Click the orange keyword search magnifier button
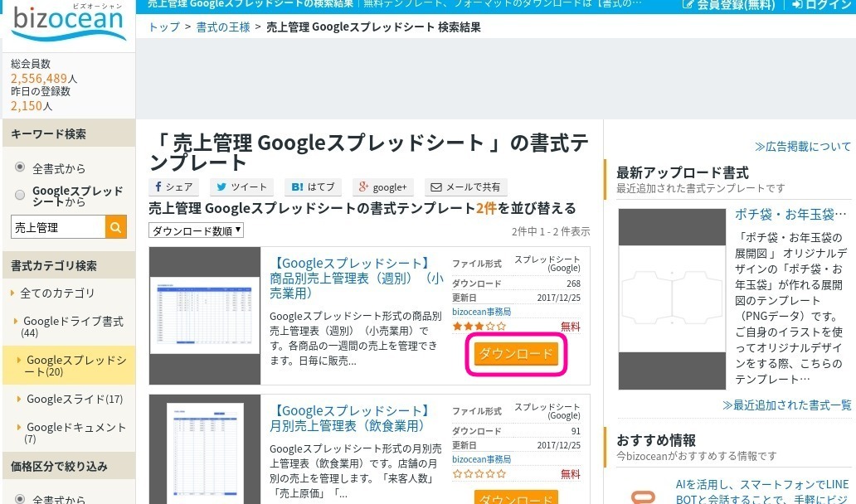The height and width of the screenshot is (504, 856). pyautogui.click(x=116, y=227)
